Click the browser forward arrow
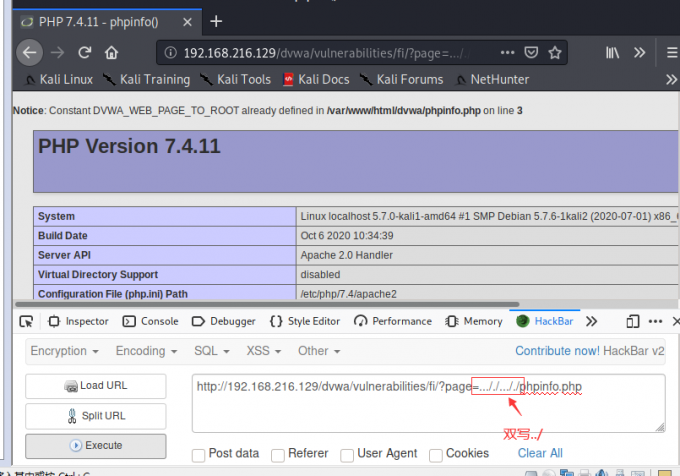The width and height of the screenshot is (680, 476). pos(57,53)
